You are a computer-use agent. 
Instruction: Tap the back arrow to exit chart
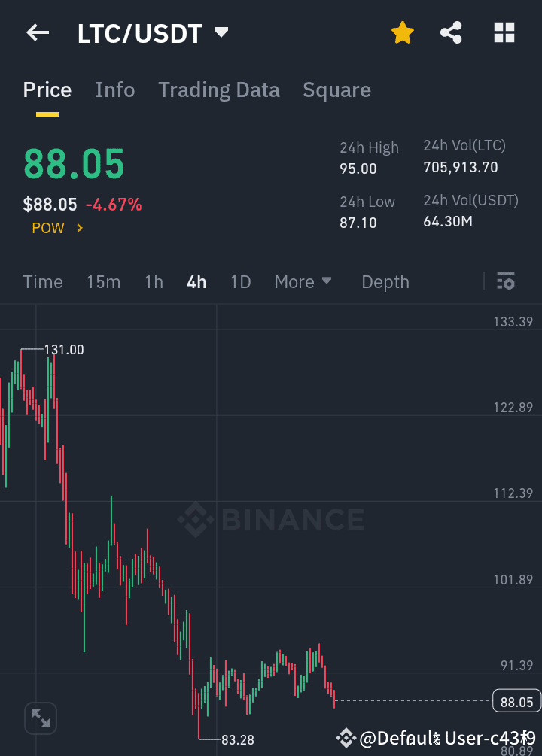(38, 32)
